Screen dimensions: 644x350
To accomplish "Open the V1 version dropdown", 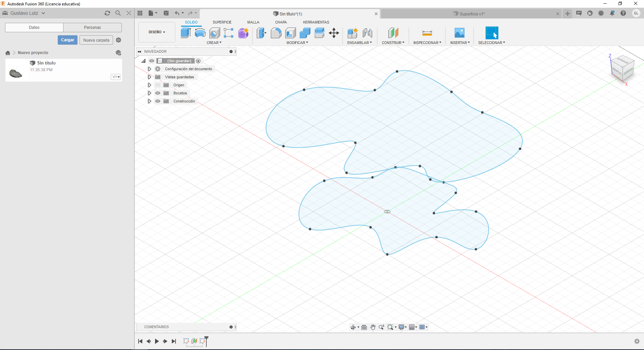I will (116, 77).
